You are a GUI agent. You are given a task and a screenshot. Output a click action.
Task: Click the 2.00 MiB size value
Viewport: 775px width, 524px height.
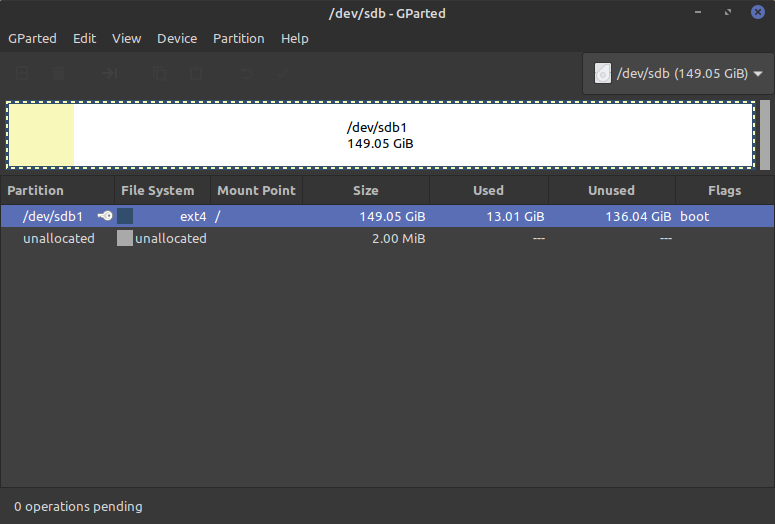click(398, 238)
